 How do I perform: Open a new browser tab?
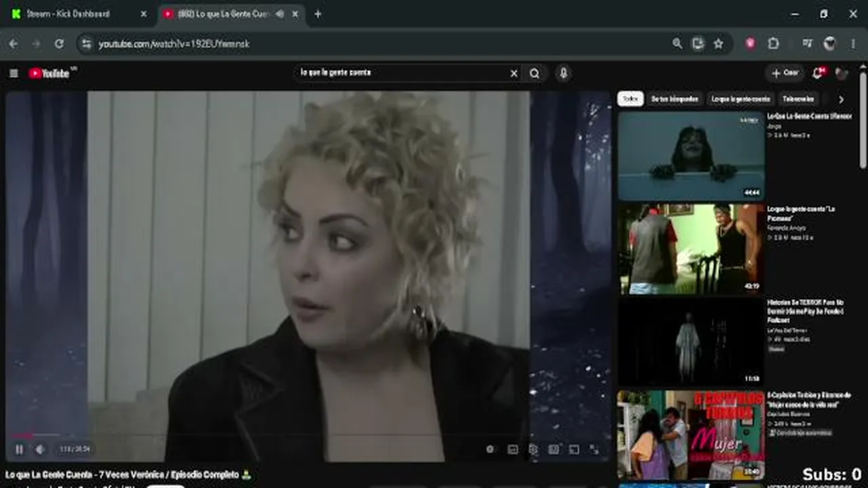[x=317, y=14]
